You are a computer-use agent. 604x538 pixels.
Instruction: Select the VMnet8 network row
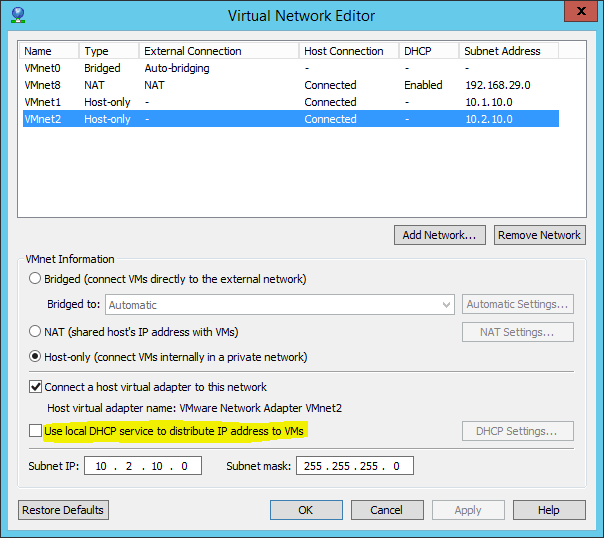coord(291,85)
